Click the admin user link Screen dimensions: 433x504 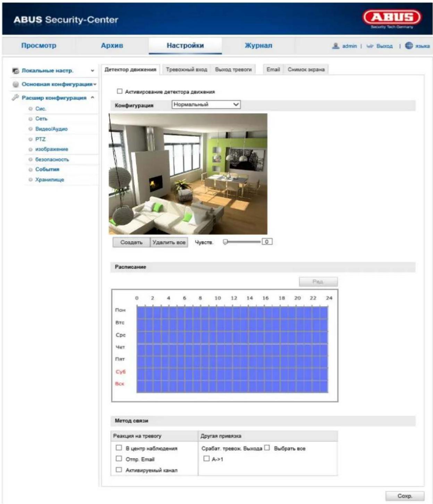(349, 46)
